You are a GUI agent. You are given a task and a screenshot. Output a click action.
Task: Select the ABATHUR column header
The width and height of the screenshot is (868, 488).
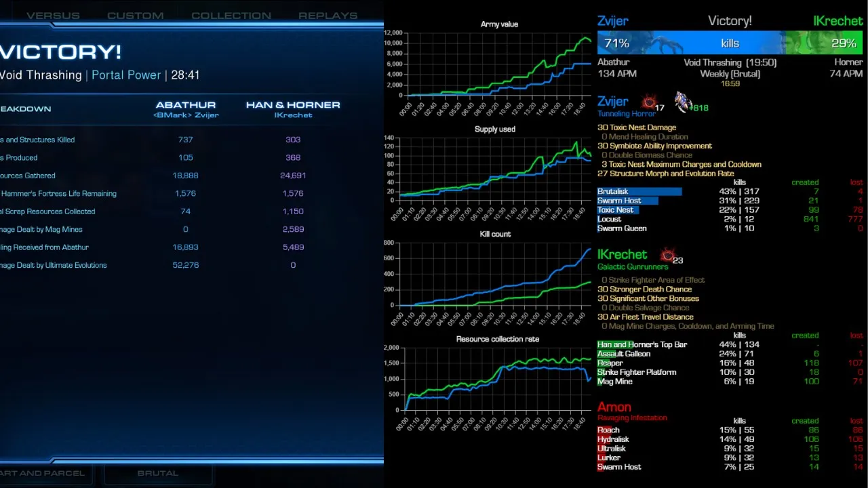coord(186,104)
